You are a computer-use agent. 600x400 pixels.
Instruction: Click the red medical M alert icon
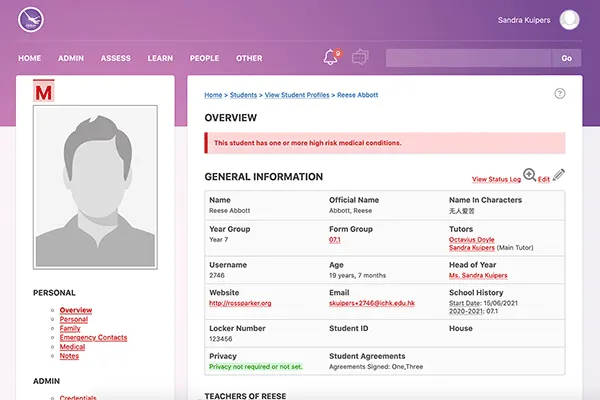coord(43,93)
